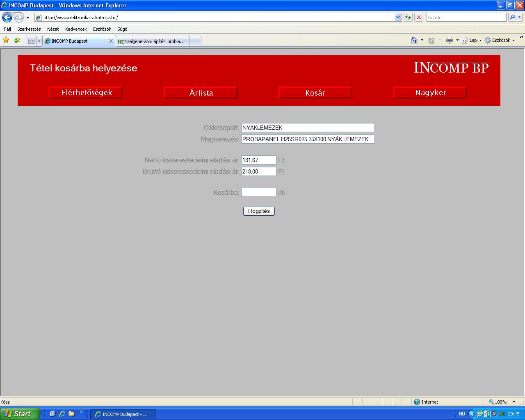Click the Elérhetőségek navigation button
The width and height of the screenshot is (525, 420).
point(86,93)
